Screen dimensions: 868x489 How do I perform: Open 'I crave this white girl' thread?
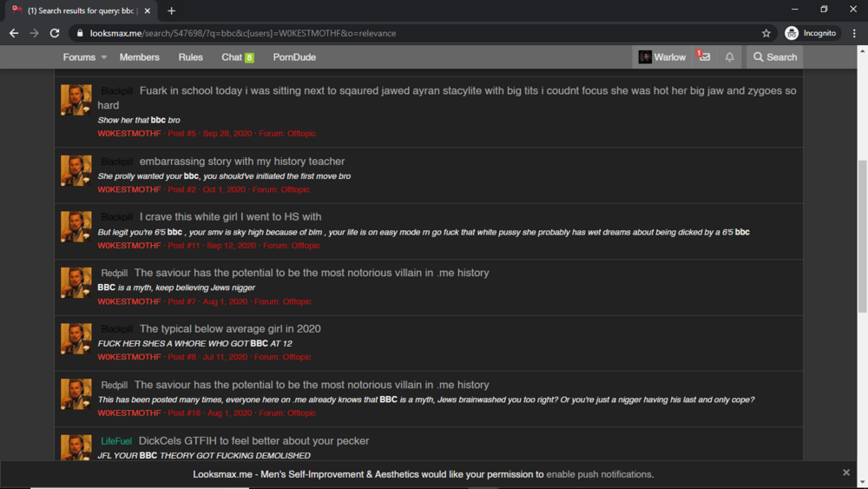(230, 216)
